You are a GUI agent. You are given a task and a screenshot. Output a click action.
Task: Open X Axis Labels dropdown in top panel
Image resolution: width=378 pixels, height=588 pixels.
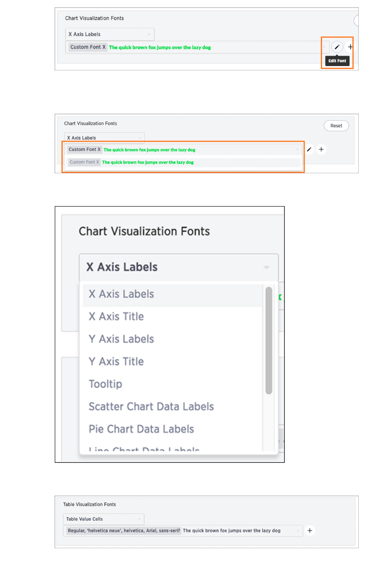point(109,34)
